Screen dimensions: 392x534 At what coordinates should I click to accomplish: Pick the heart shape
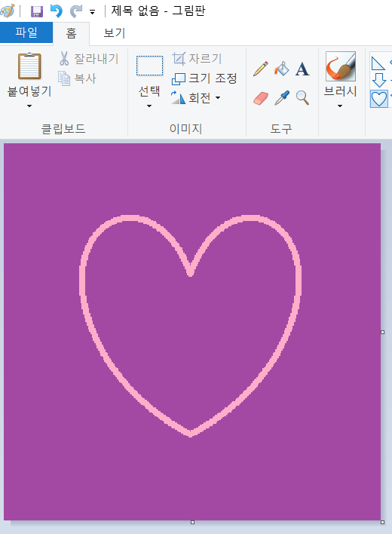378,99
